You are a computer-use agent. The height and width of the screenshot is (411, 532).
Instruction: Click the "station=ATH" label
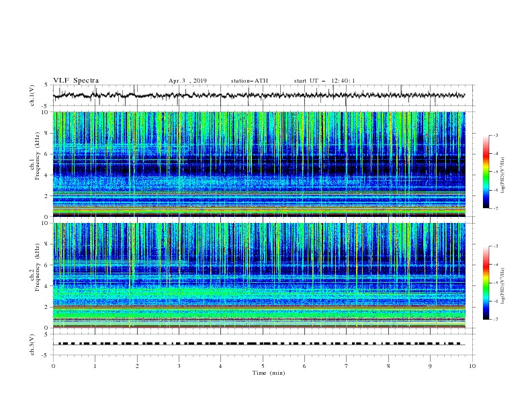click(x=249, y=81)
